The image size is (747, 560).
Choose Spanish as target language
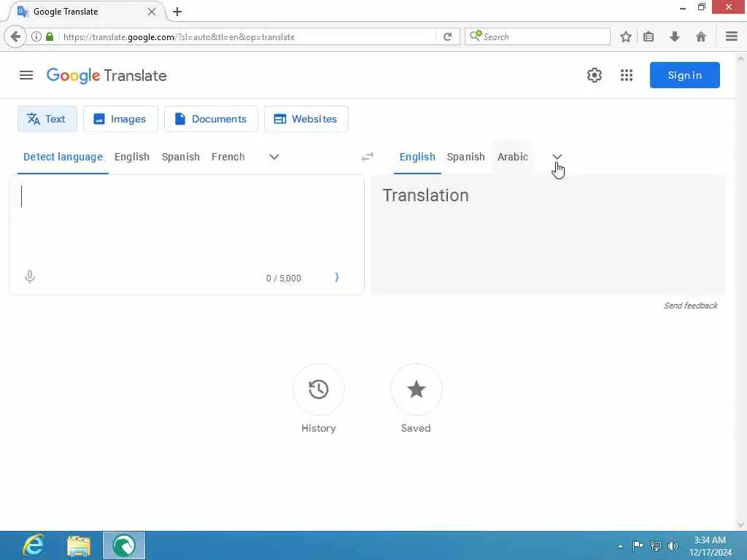pos(466,157)
